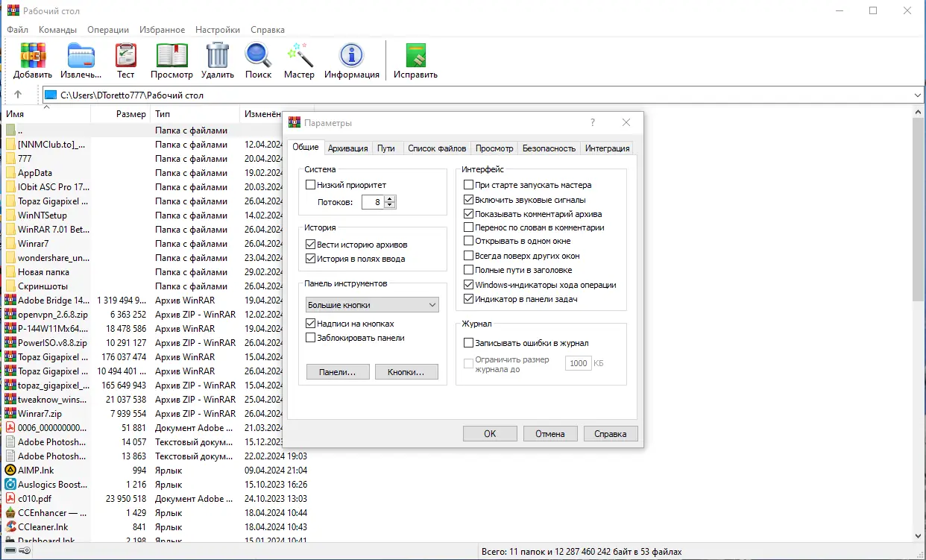Viewport: 926px width, 560px height.
Task: Uncheck История в полях ввода
Action: coord(311,259)
